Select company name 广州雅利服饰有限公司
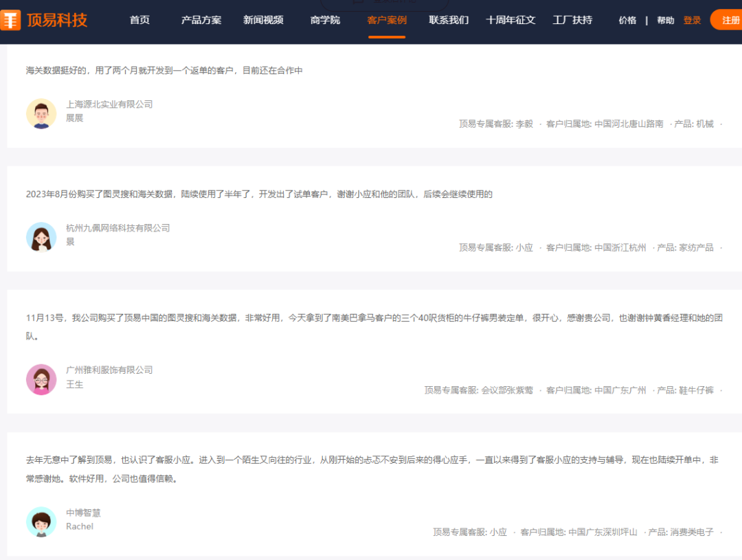Image resolution: width=742 pixels, height=560 pixels. [x=109, y=370]
